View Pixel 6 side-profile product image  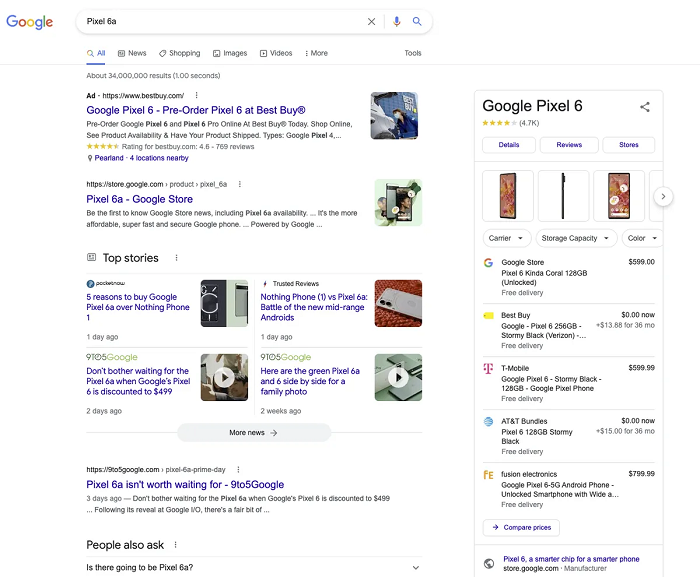point(563,196)
